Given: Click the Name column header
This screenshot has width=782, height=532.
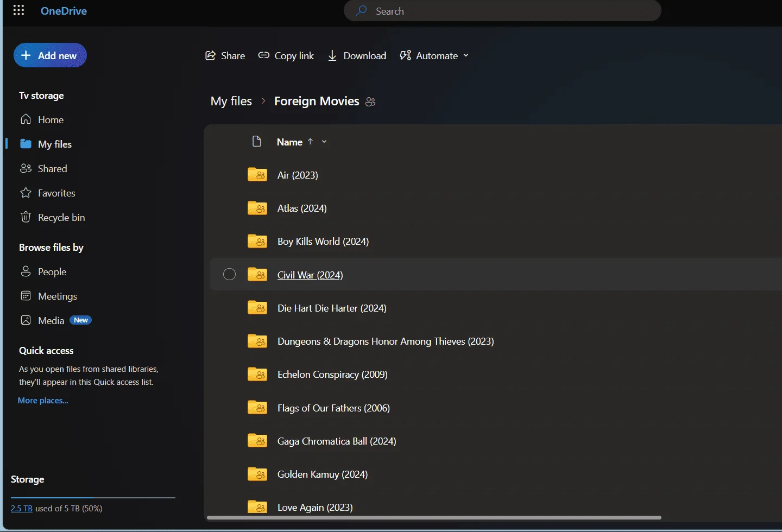Looking at the screenshot, I should tap(289, 142).
